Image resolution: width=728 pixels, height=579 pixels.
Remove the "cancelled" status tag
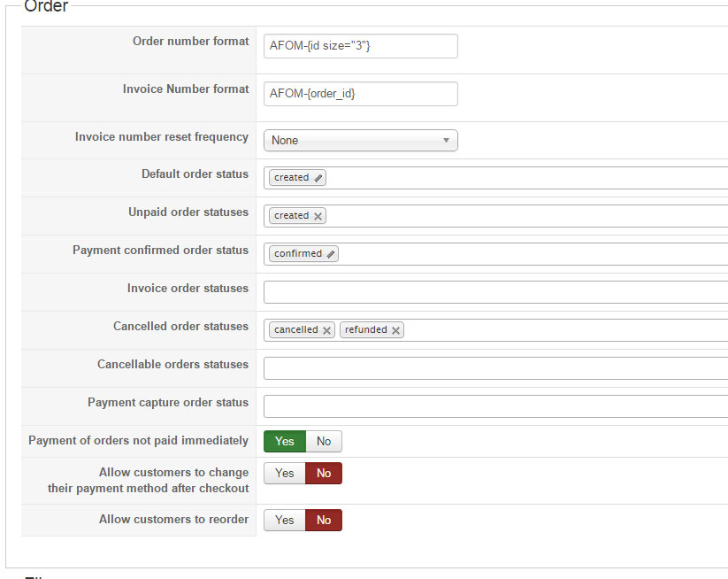[326, 330]
